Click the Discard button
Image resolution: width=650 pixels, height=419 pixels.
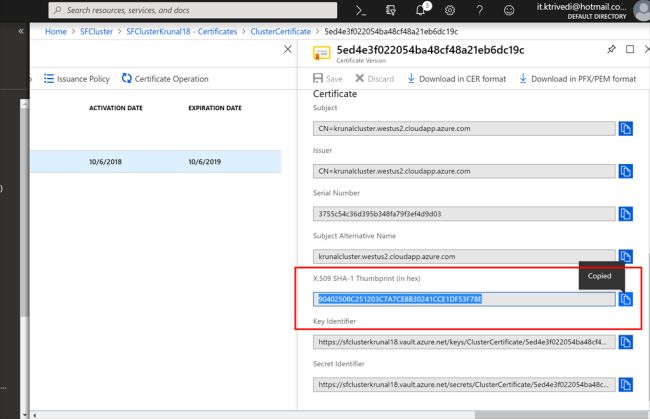tap(374, 79)
